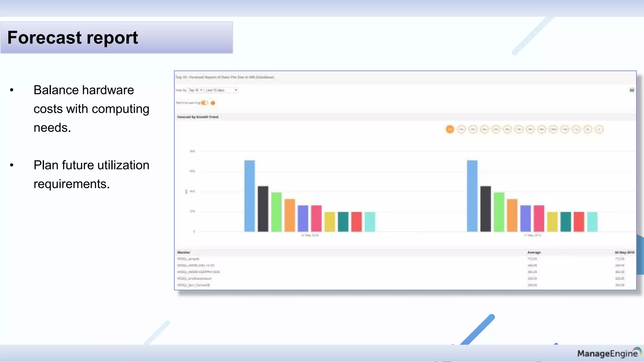Open the Top 10 filter dropdown
This screenshot has height=362, width=644.
coord(196,90)
